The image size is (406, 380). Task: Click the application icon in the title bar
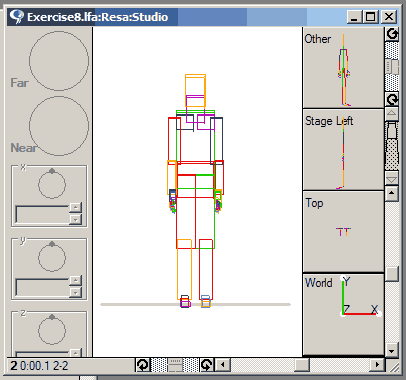(17, 17)
